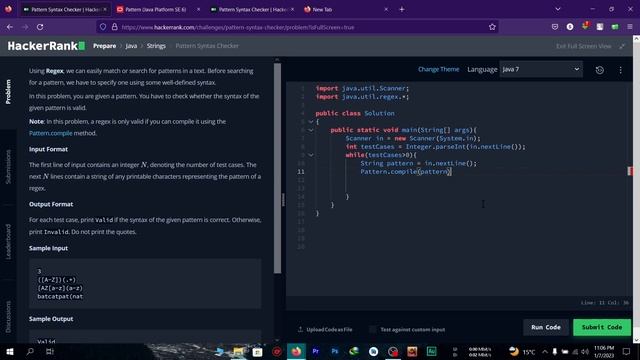Open Adobe Audition from the taskbar
640x360 pixels.
[x=431, y=351]
